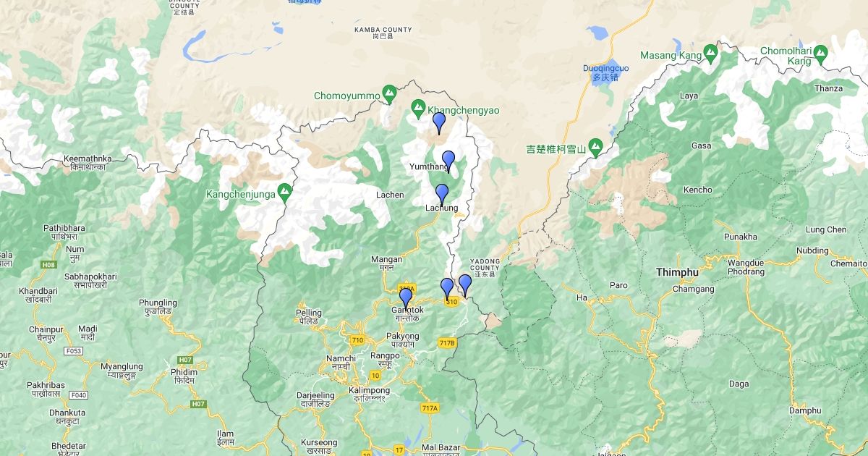Image resolution: width=868 pixels, height=456 pixels.
Task: Click the blue marker above Gangtok
Action: pos(406,298)
